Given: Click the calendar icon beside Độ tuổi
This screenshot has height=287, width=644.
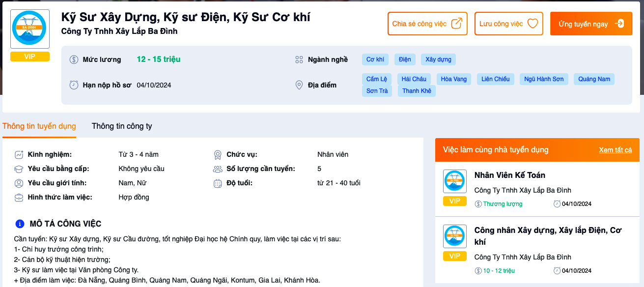Looking at the screenshot, I should tap(218, 183).
